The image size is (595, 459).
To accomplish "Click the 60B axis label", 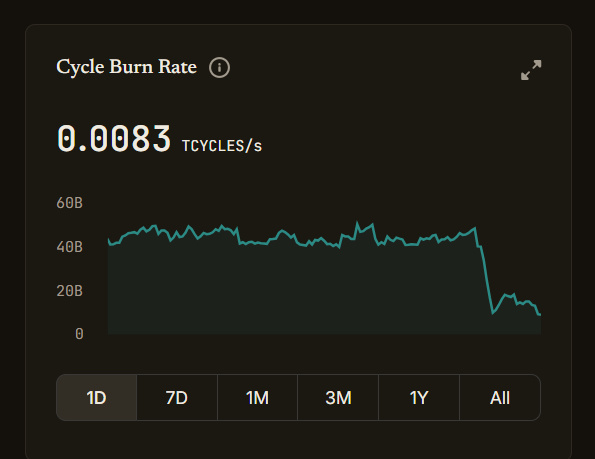I will point(69,203).
